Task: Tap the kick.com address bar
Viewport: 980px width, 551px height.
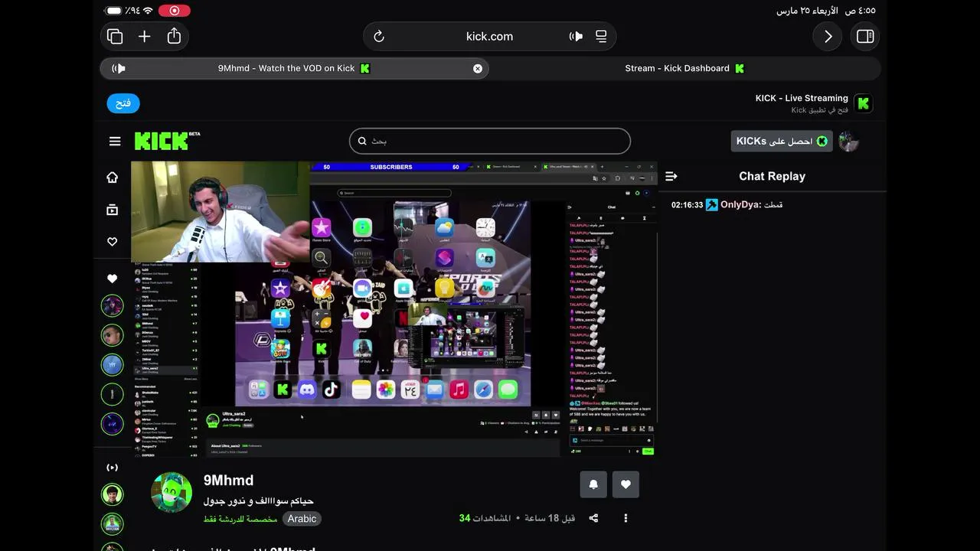Action: click(489, 36)
